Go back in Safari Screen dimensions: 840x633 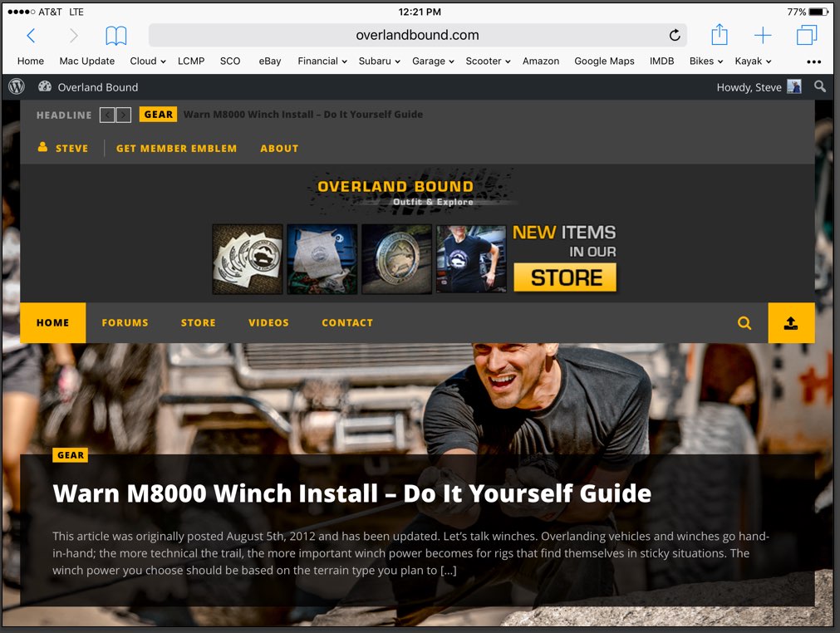tap(31, 36)
